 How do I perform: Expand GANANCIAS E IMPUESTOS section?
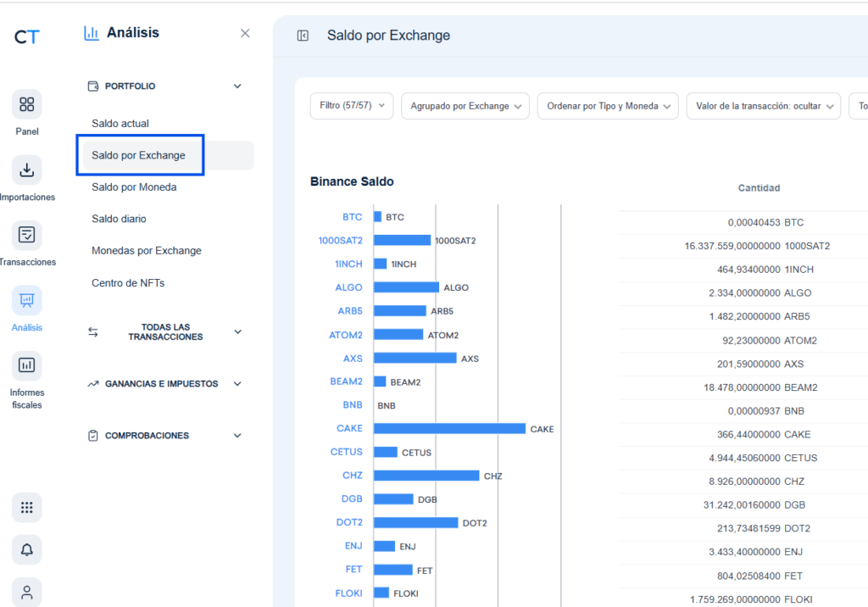pos(237,384)
